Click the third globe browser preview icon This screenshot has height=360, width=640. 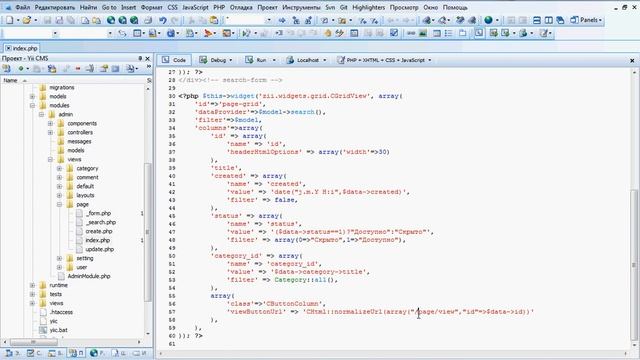(x=134, y=20)
